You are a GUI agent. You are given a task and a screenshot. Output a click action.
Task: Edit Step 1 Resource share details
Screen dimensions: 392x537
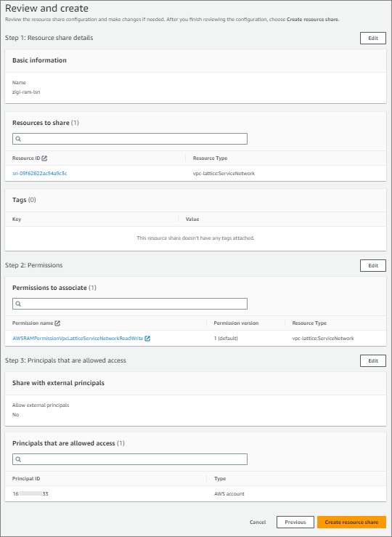373,39
